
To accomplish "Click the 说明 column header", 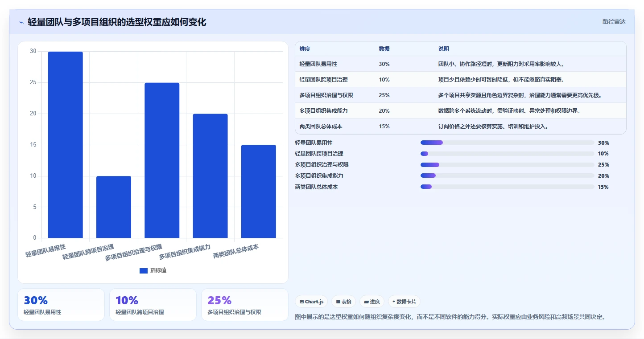I will coord(444,49).
